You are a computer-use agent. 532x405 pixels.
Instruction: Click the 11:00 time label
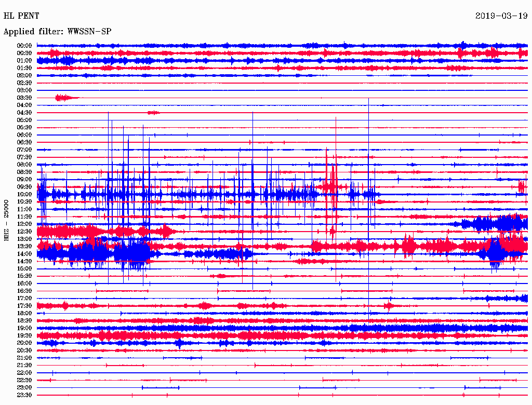tap(24, 209)
